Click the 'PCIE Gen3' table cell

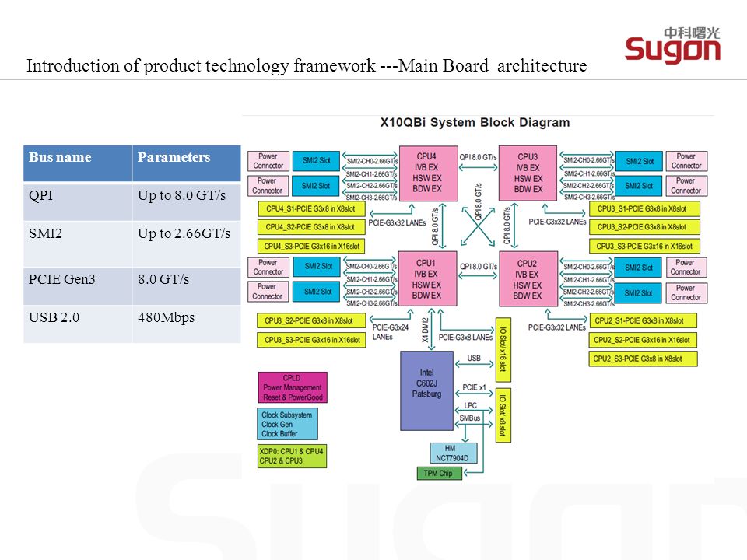(77, 286)
